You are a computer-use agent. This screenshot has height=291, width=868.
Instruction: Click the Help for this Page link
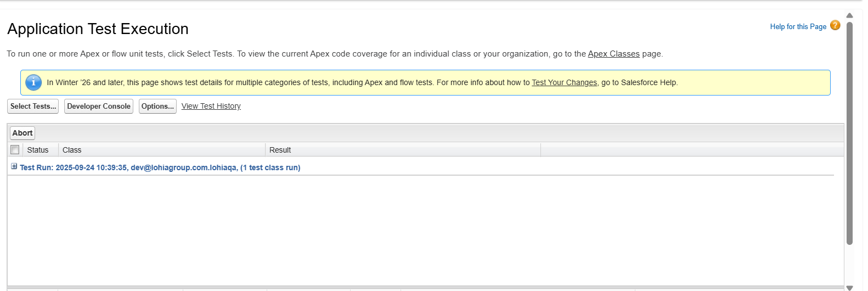(798, 26)
